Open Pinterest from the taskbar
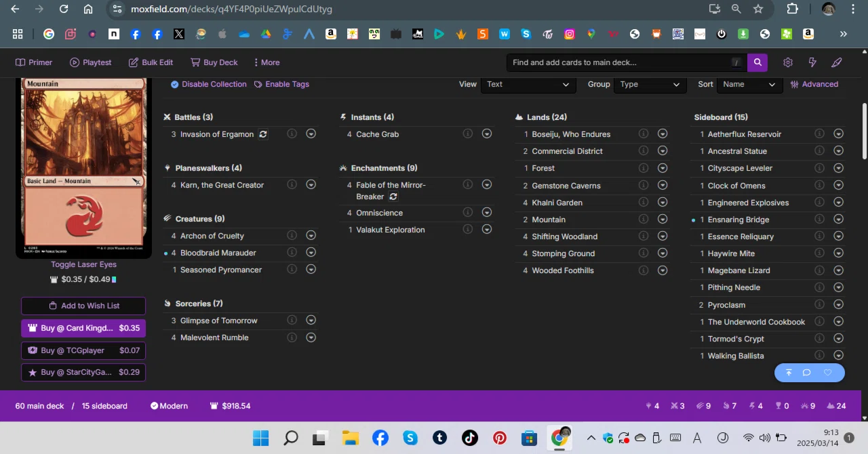 click(x=500, y=438)
